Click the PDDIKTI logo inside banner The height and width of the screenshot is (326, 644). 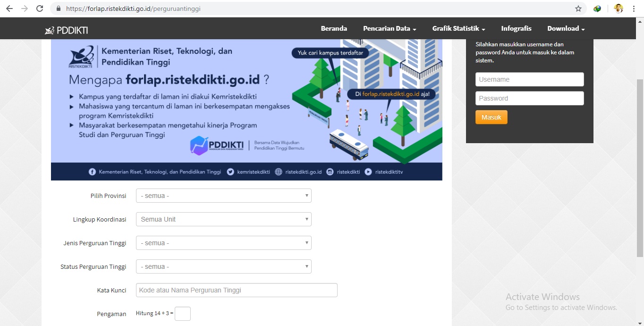coord(217,146)
